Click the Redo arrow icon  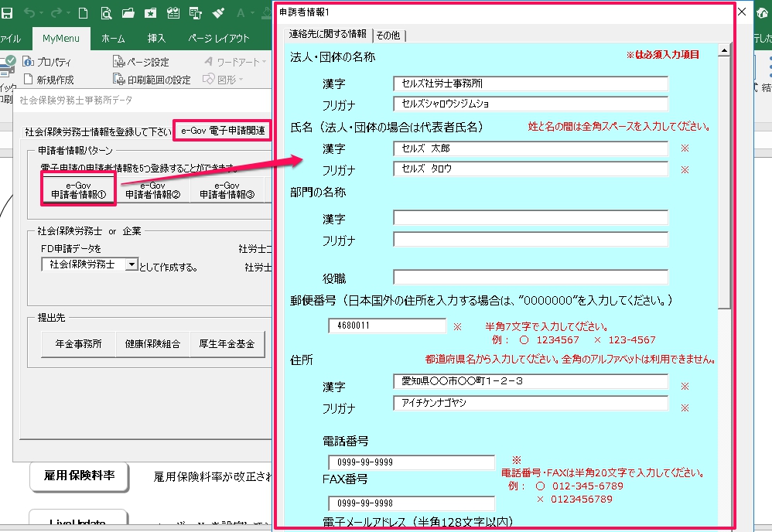point(56,13)
